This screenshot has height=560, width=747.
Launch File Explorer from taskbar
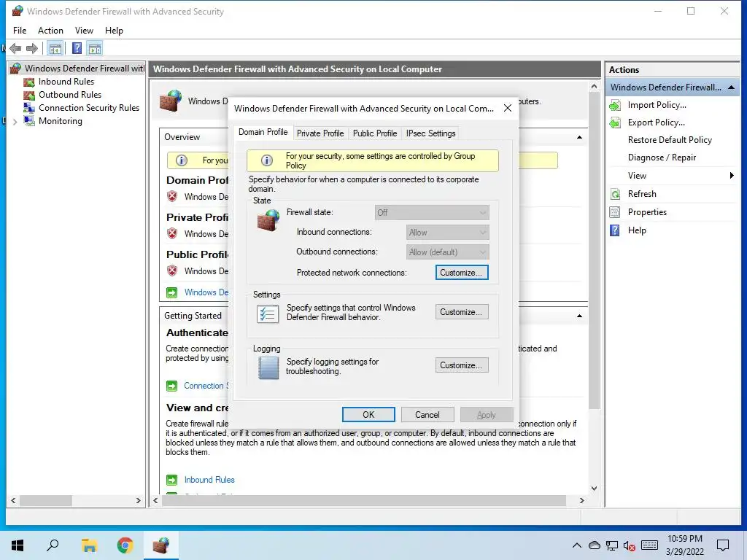pyautogui.click(x=89, y=545)
